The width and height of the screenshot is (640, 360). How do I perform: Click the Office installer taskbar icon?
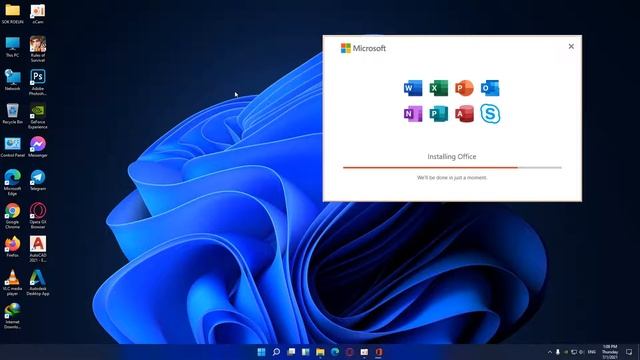click(379, 352)
